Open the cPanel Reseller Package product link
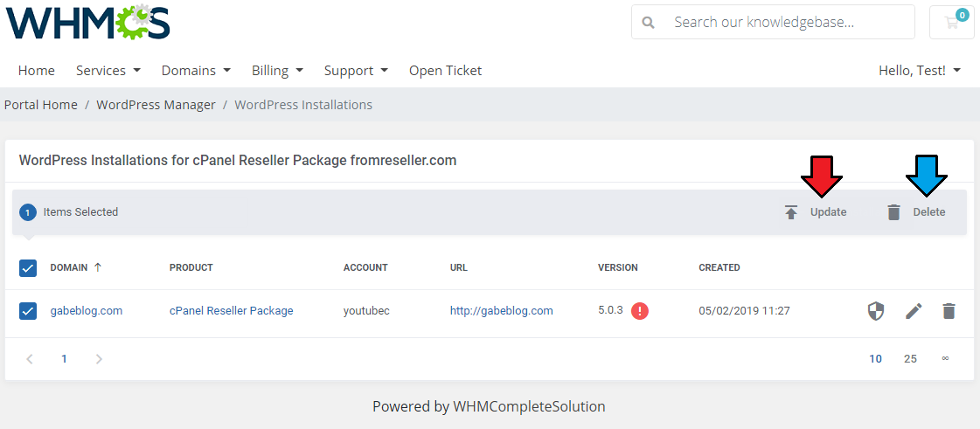This screenshot has height=429, width=980. click(x=232, y=310)
